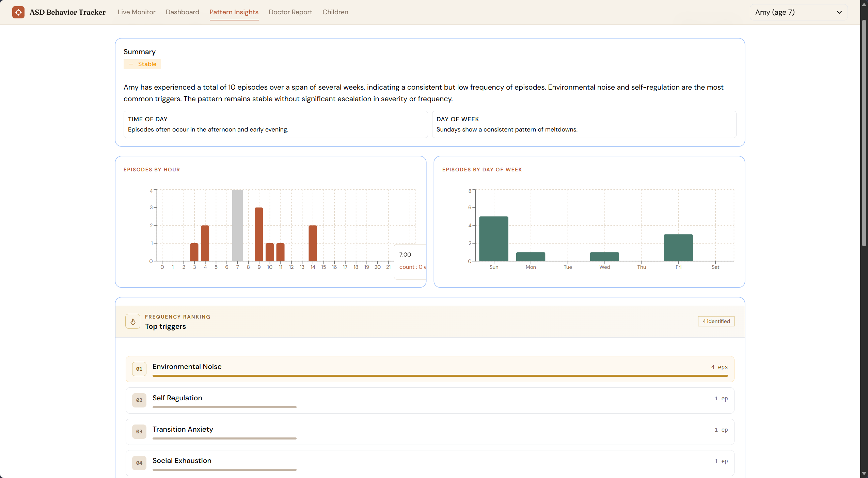868x478 pixels.
Task: Click the 4 identified badge
Action: click(x=716, y=321)
